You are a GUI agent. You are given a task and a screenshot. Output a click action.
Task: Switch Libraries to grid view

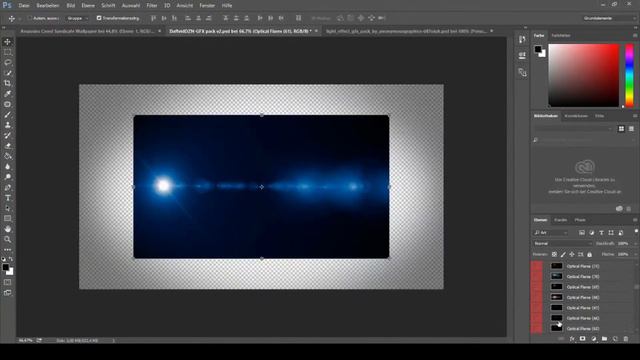pos(621,129)
